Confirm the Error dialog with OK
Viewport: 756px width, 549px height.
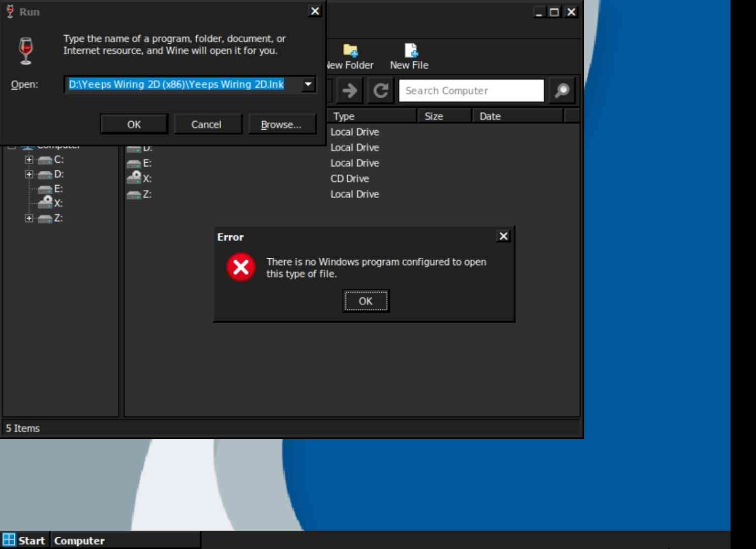[x=366, y=301]
